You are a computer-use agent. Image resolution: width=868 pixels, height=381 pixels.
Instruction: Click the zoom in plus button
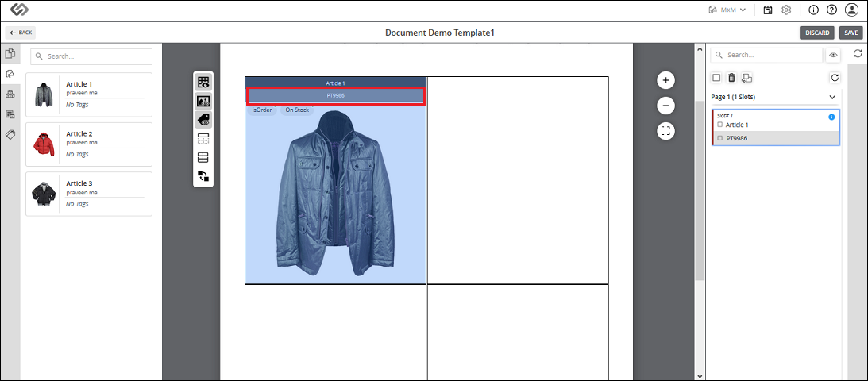[x=665, y=80]
